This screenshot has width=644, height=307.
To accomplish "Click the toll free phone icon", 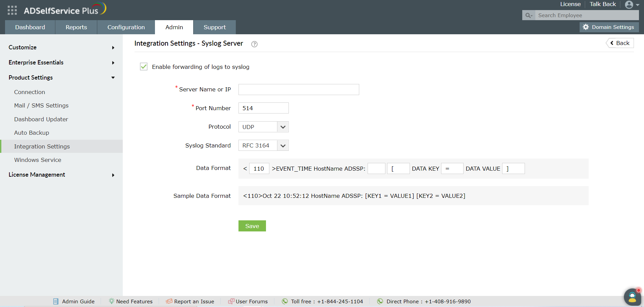I will coord(285,301).
